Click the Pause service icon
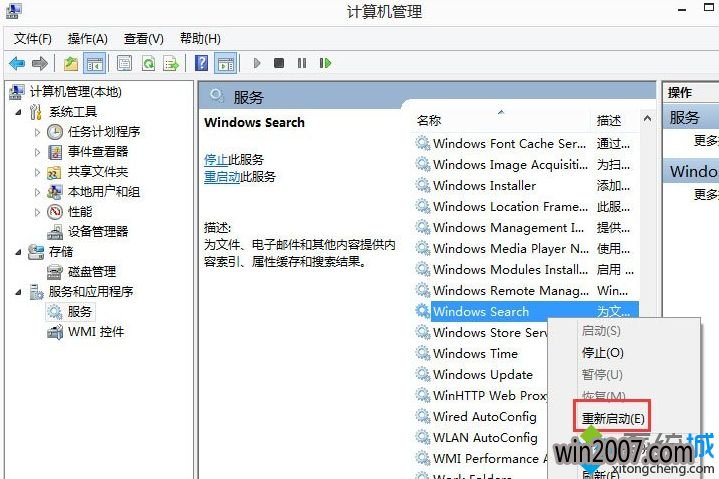The height and width of the screenshot is (479, 719). (x=302, y=63)
